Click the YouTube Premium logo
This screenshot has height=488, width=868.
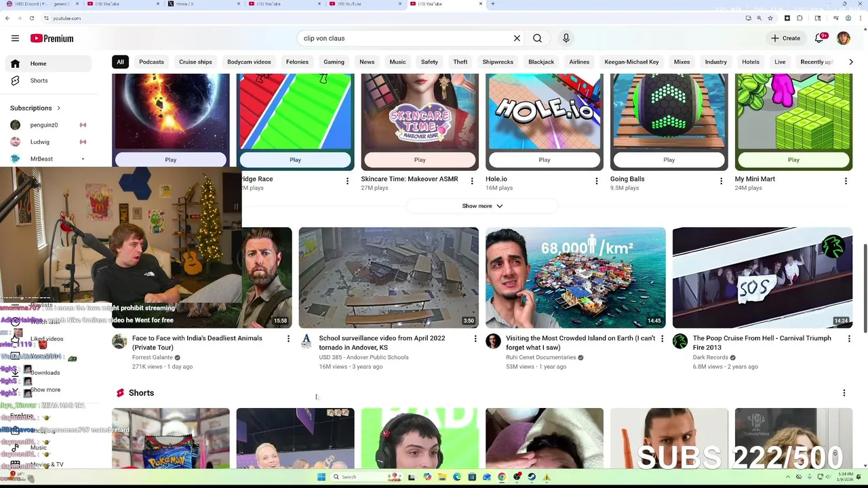pos(52,39)
